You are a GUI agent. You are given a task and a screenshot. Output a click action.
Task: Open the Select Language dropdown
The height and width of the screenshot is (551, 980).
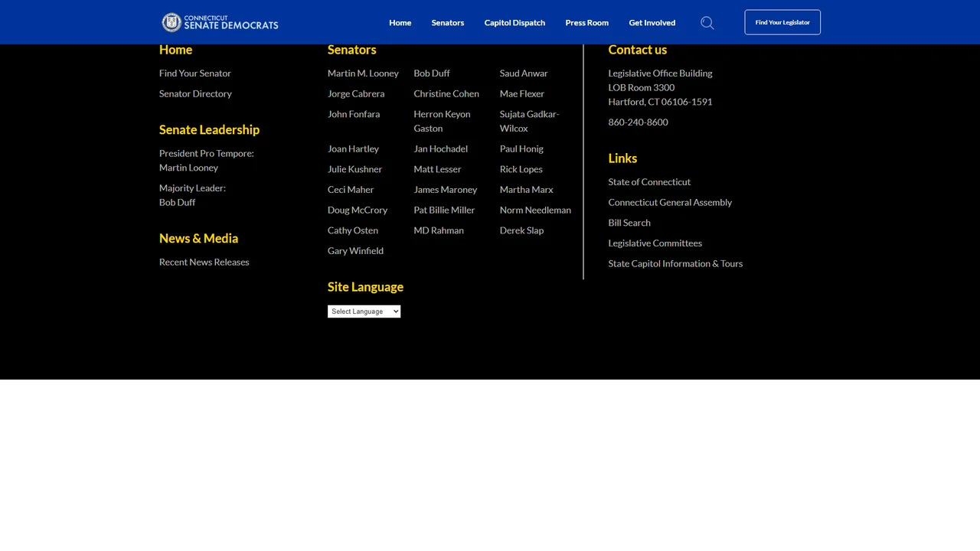(x=364, y=311)
